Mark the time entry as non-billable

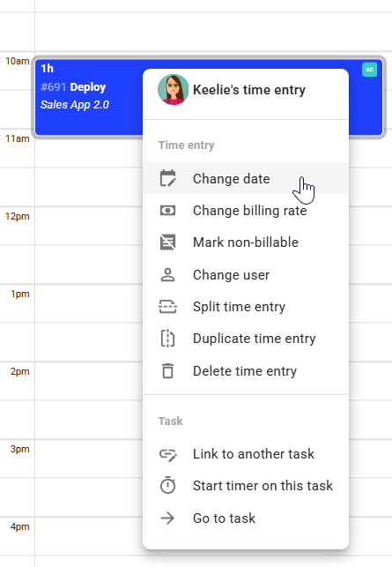[246, 242]
